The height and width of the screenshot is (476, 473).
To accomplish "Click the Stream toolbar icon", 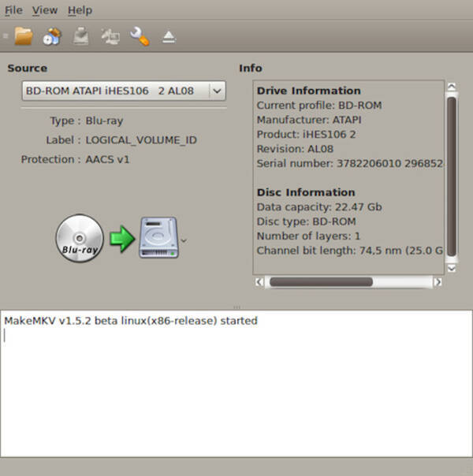I will [110, 36].
